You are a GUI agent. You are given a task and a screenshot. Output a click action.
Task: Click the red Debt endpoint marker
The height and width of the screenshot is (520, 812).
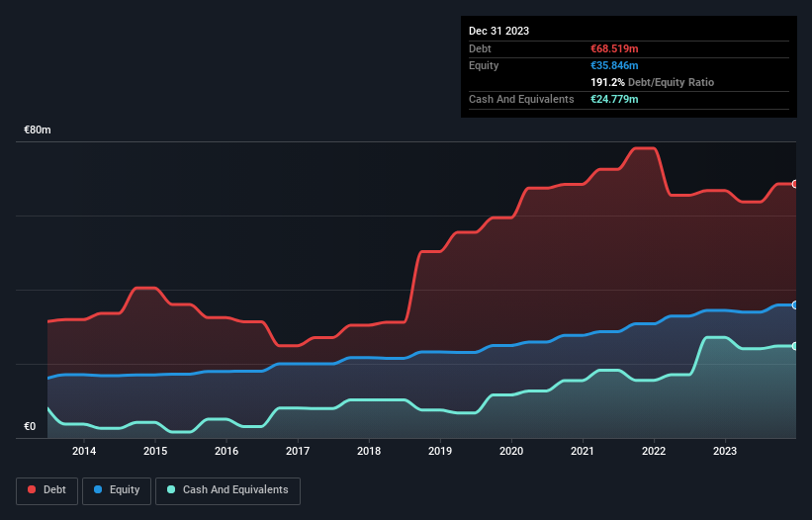(795, 184)
